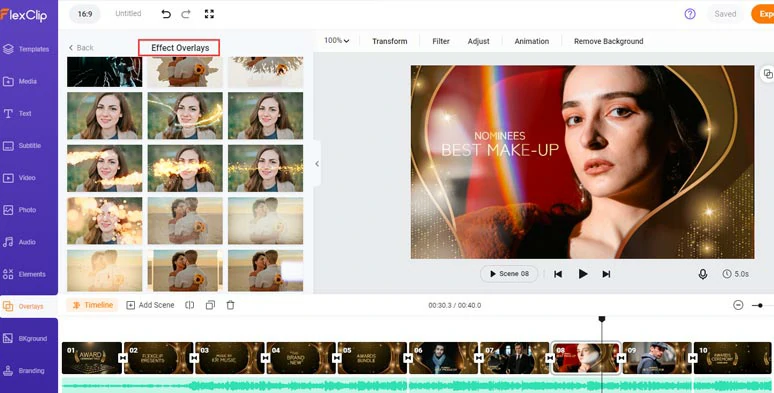Open the Subtitle sidebar section
The height and width of the screenshot is (393, 774).
point(22,146)
